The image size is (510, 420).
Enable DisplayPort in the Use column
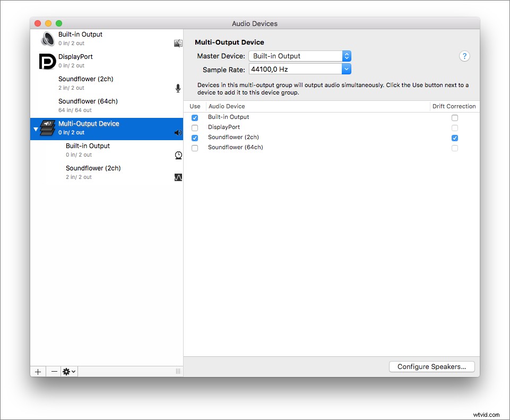coord(195,127)
